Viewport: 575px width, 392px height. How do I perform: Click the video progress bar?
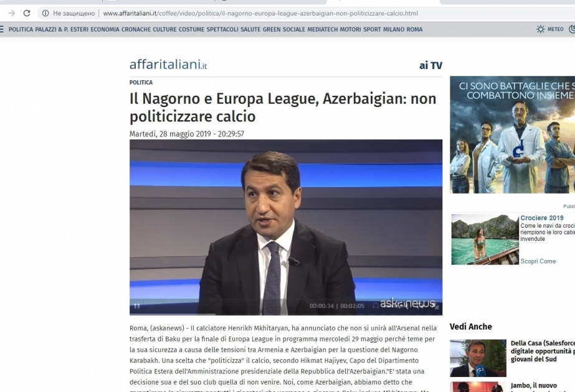(286, 314)
